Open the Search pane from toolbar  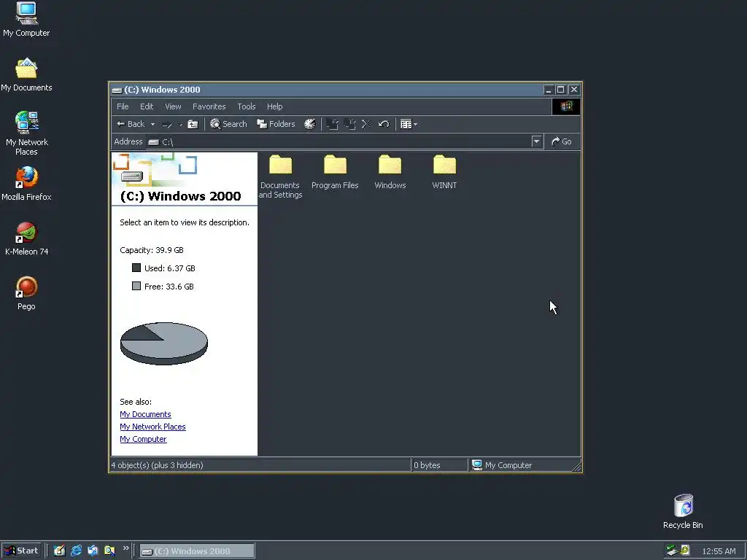point(228,124)
